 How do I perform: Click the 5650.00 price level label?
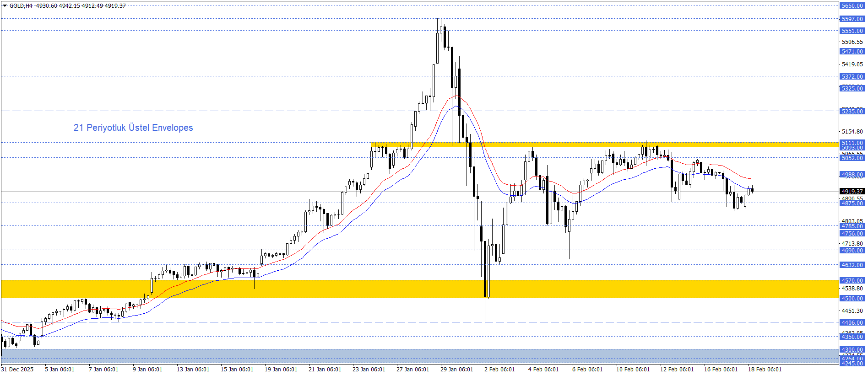pyautogui.click(x=852, y=6)
